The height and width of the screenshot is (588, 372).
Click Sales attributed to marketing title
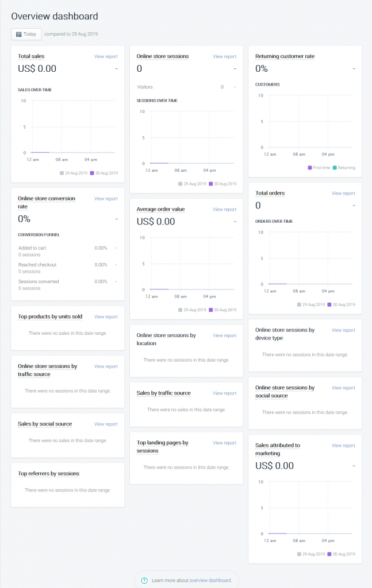coord(278,449)
